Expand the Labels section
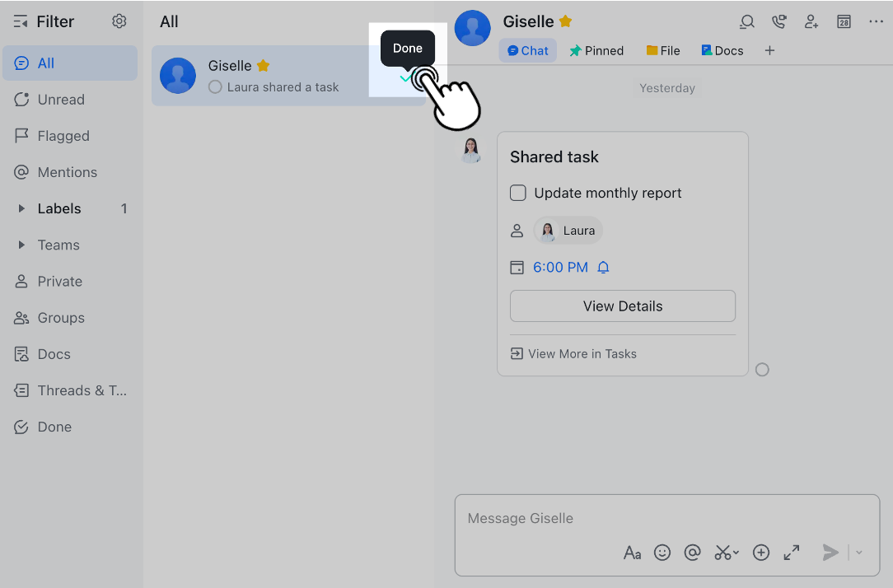The image size is (893, 588). (x=22, y=209)
